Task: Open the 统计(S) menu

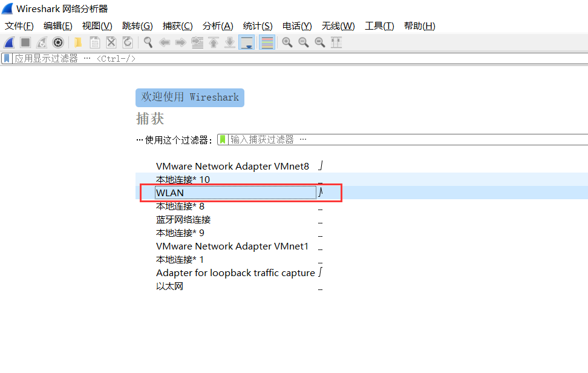Action: [x=257, y=25]
